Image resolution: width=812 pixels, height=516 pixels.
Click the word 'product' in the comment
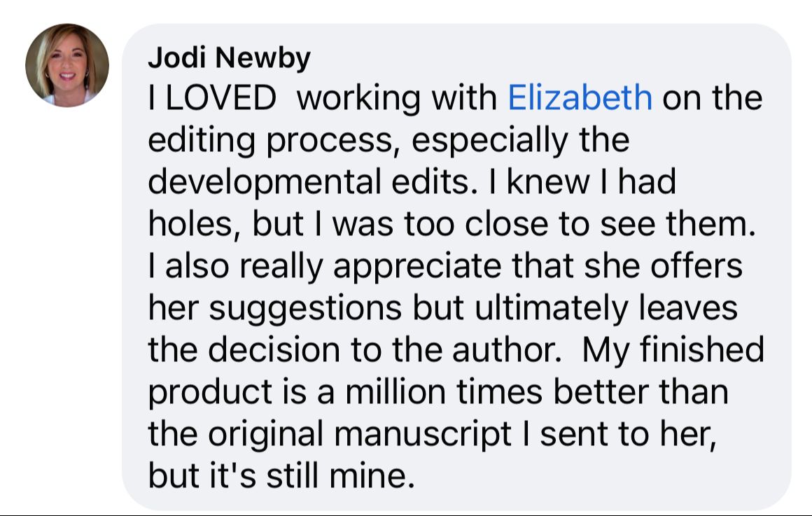click(x=210, y=393)
